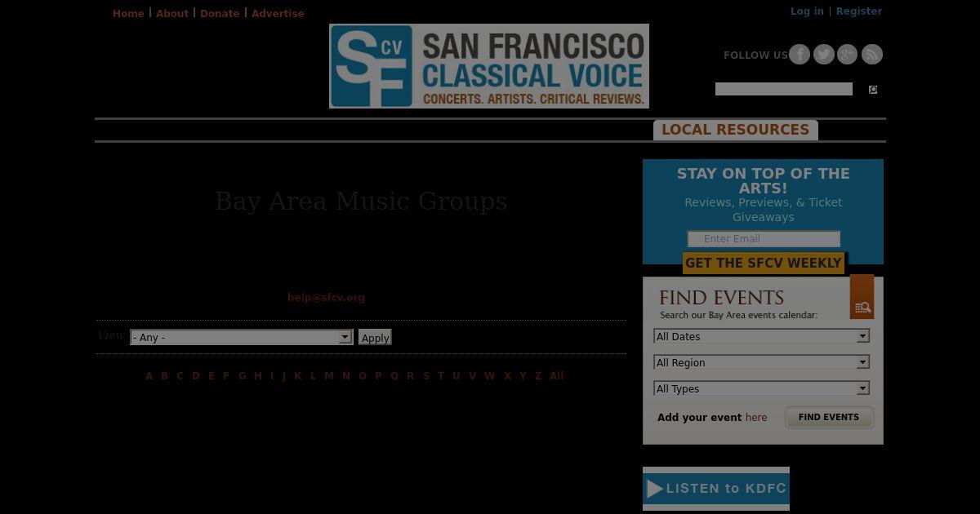Email help@sfcv.org link
This screenshot has width=980, height=514.
click(x=326, y=298)
